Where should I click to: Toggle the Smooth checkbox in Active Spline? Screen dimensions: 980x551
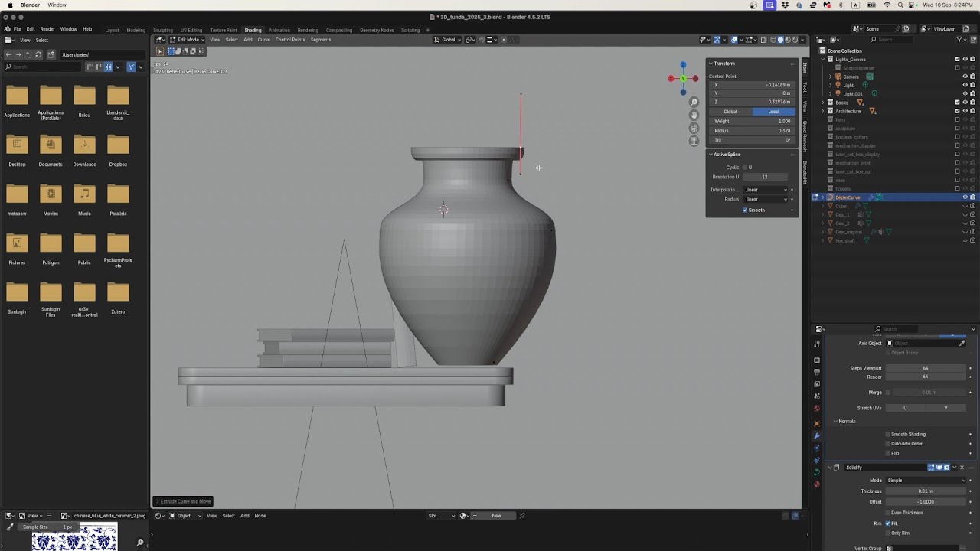(744, 210)
